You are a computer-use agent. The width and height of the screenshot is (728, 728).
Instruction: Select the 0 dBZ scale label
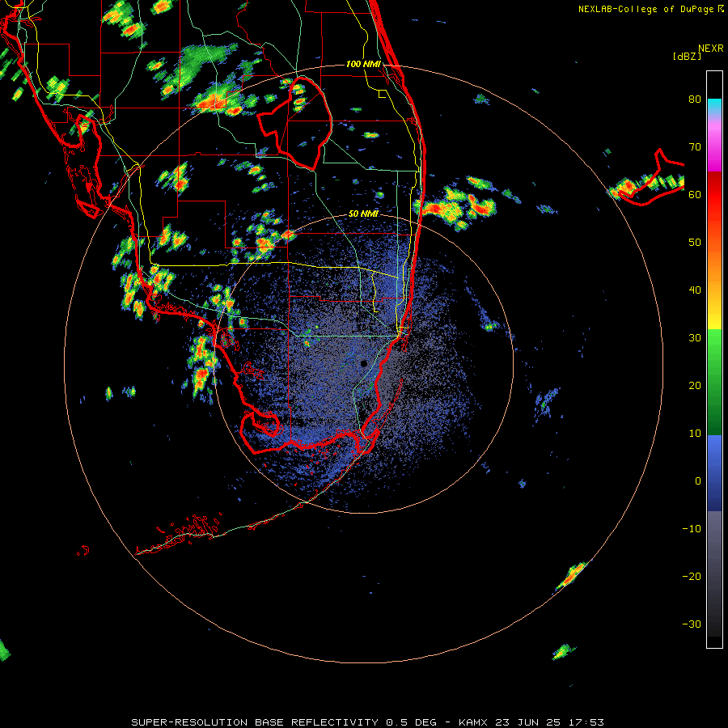(698, 481)
